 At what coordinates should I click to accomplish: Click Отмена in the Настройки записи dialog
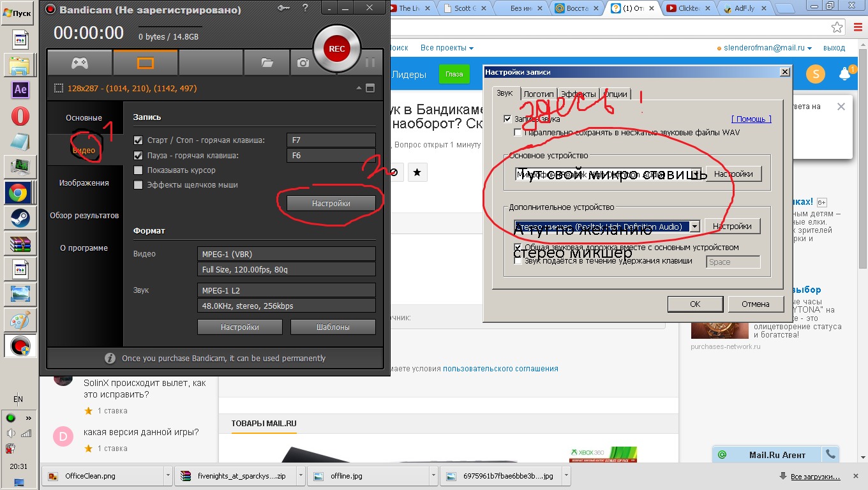[x=756, y=304]
